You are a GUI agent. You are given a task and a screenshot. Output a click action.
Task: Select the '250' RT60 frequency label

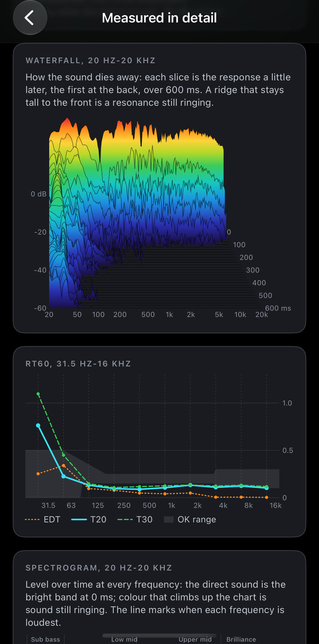tap(124, 505)
